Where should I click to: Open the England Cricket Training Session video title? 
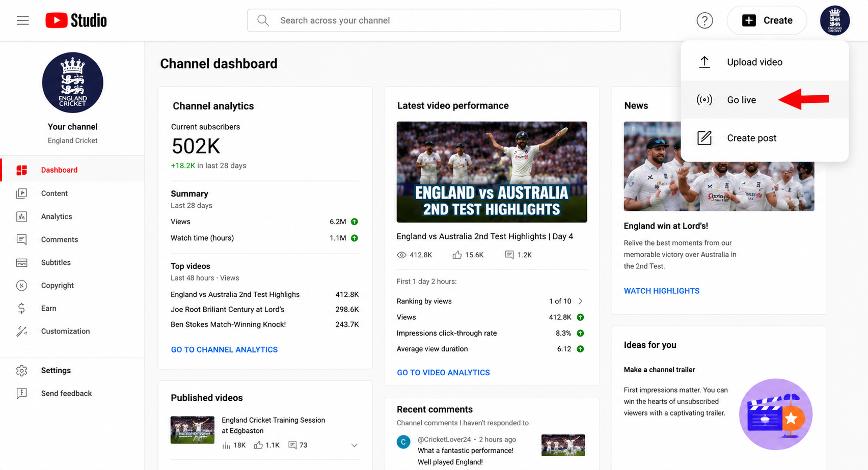coord(273,425)
